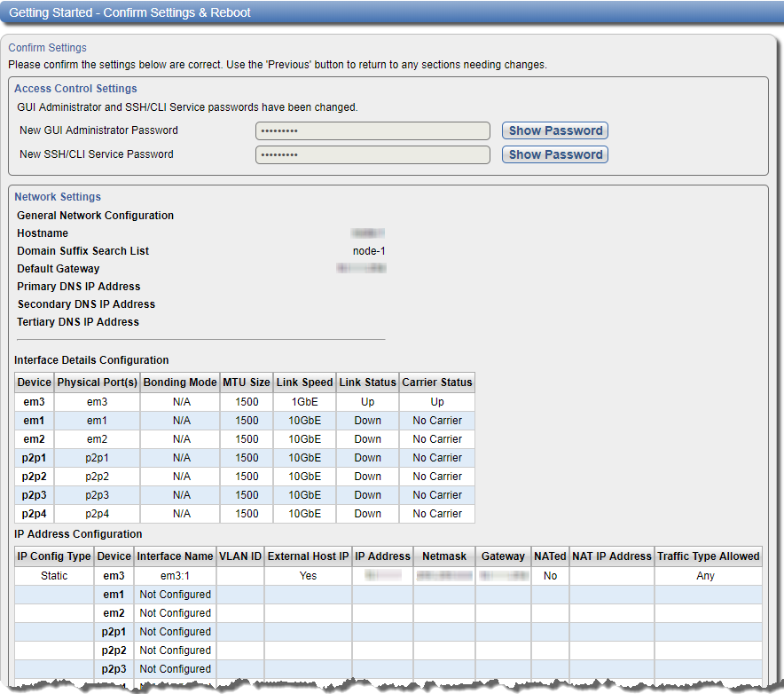Image resolution: width=784 pixels, height=694 pixels.
Task: Select the Bonding Mode column header
Action: pyautogui.click(x=180, y=382)
